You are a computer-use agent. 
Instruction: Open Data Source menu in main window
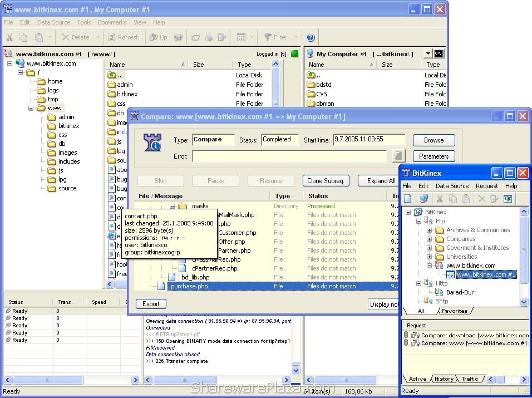[53, 22]
